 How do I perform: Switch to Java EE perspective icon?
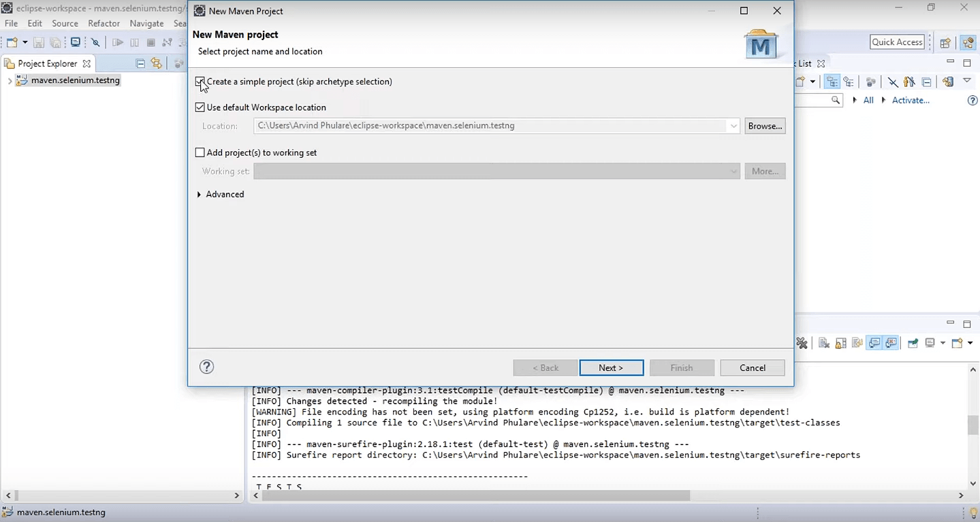pos(968,42)
